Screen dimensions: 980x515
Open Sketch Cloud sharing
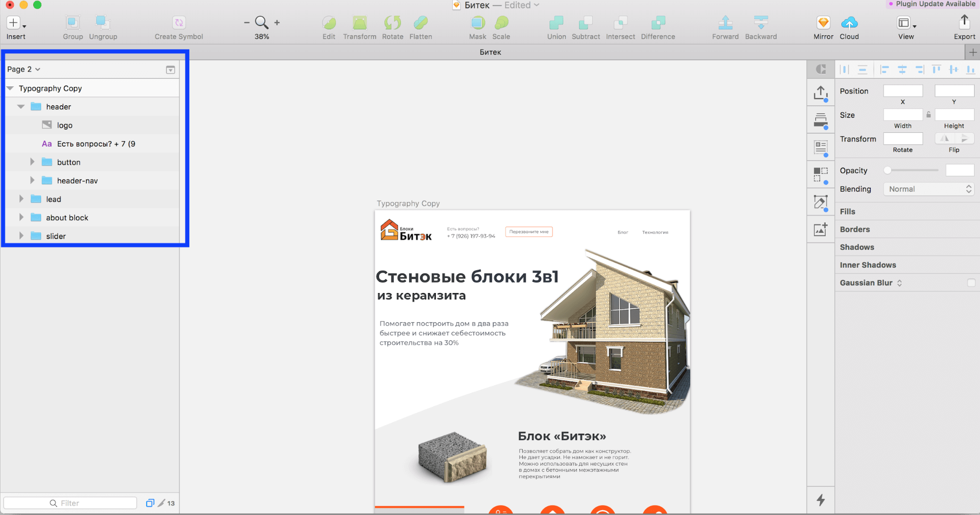click(849, 23)
